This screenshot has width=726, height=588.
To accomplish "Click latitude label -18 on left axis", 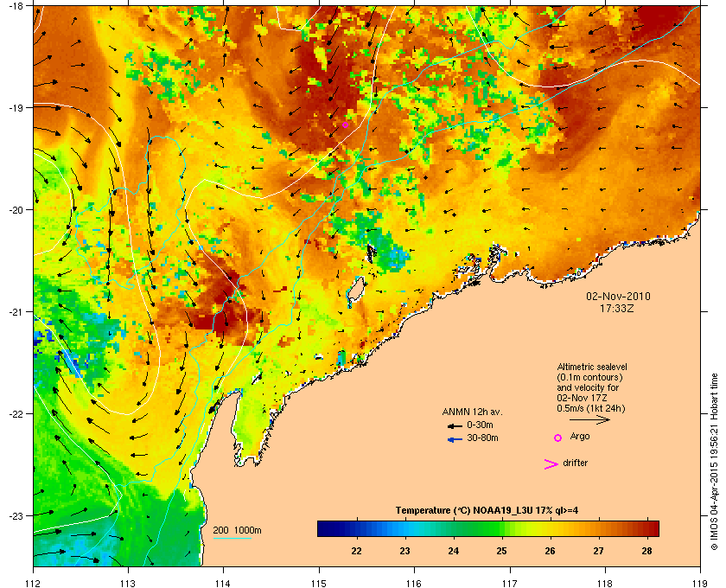I will pyautogui.click(x=16, y=6).
